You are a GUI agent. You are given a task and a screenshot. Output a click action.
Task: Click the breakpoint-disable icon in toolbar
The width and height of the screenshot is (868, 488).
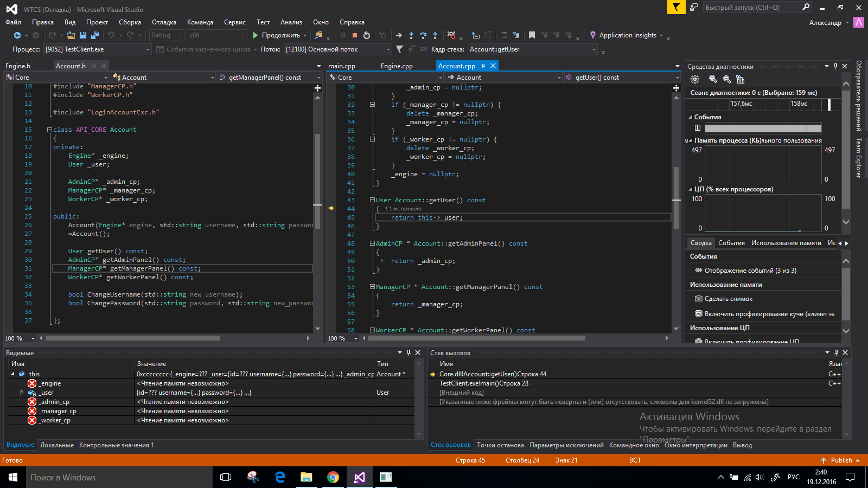tap(451, 35)
